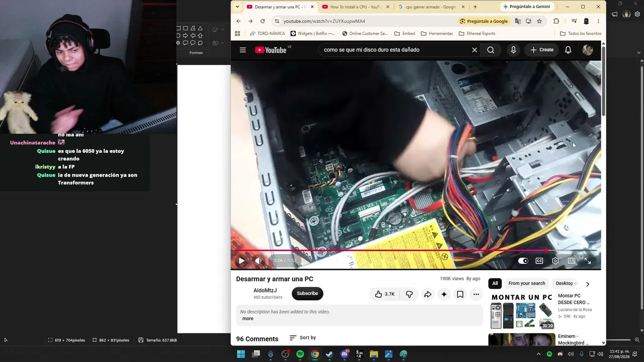Open the Embed bookmarks folder

(405, 34)
